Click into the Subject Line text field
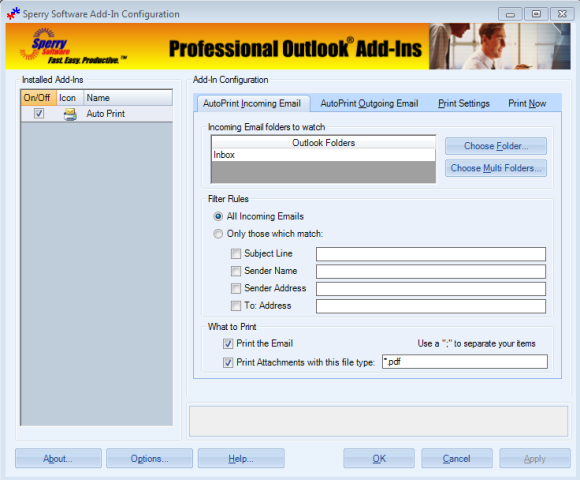The image size is (580, 480). coord(431,254)
